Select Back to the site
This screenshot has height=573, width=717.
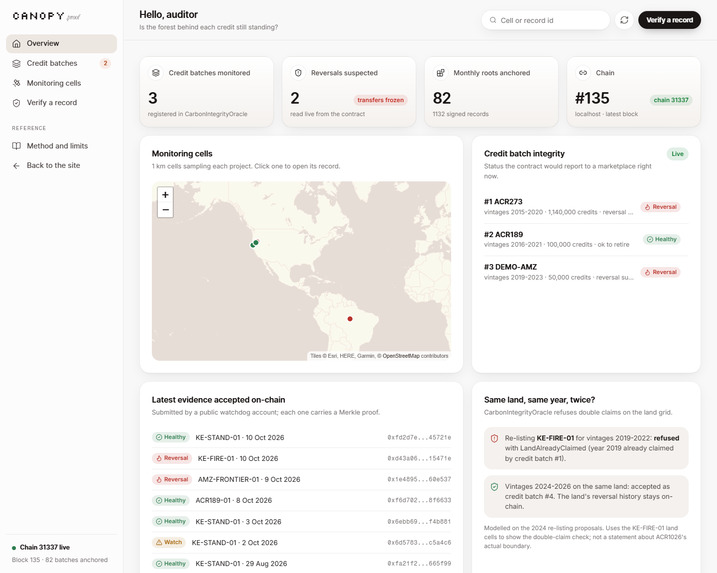61,166
